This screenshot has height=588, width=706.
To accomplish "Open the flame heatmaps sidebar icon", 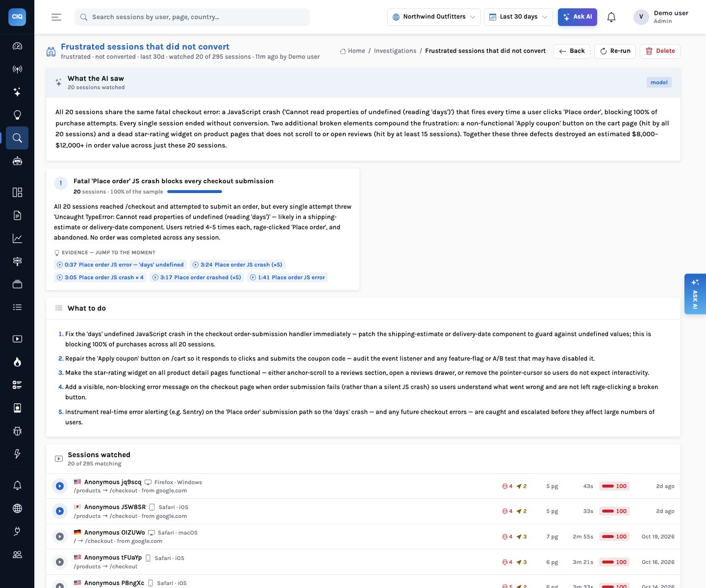I will [x=17, y=362].
